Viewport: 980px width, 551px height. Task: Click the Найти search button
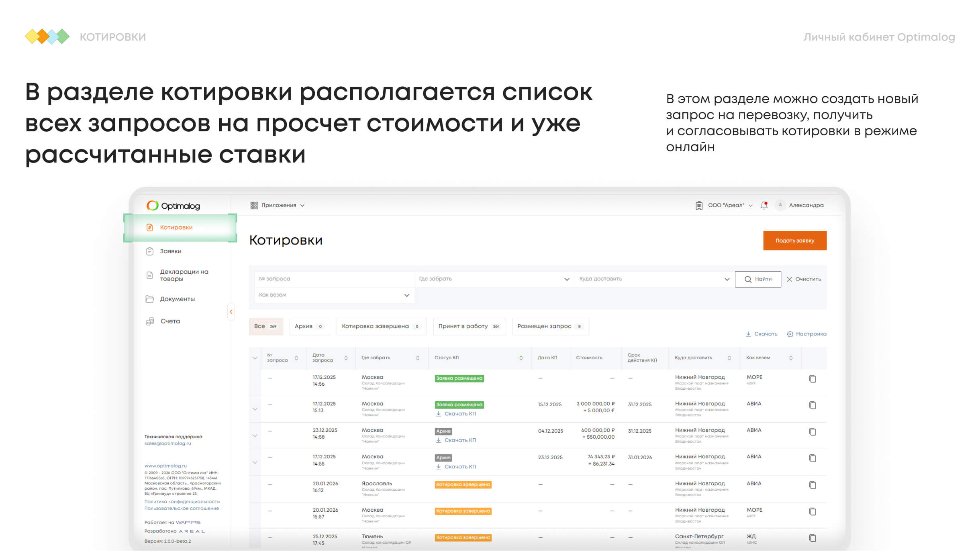point(757,279)
